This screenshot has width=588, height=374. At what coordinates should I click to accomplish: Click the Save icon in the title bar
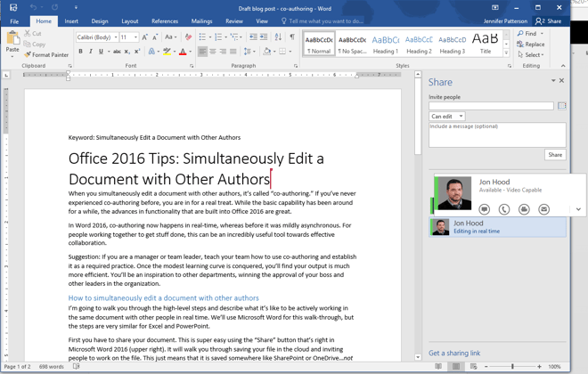tap(13, 7)
